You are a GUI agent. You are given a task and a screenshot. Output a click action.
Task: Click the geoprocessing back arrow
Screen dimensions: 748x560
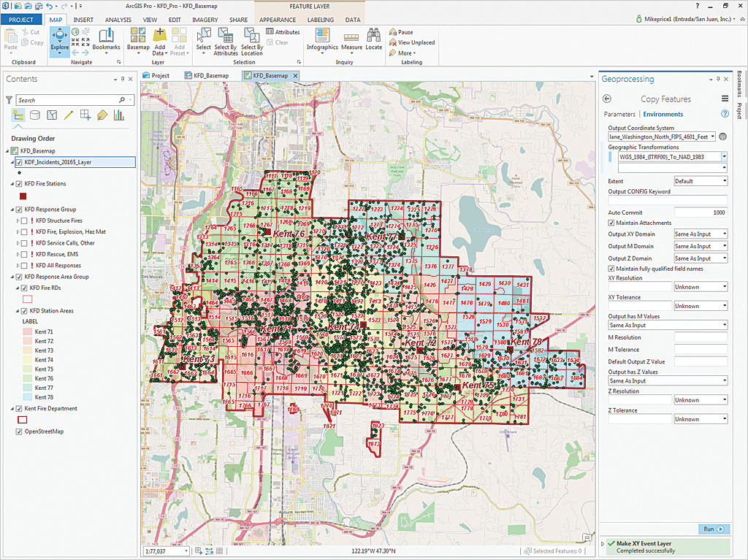(607, 99)
